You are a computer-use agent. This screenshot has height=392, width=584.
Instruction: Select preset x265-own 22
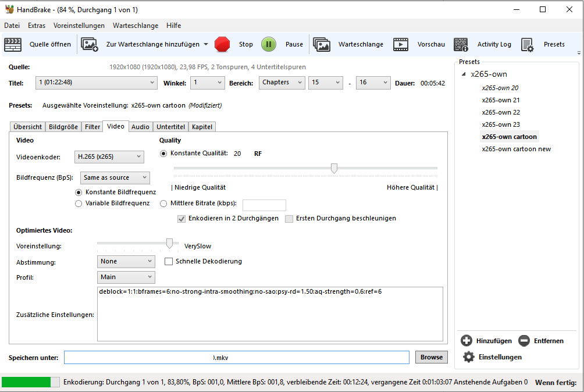pos(501,112)
